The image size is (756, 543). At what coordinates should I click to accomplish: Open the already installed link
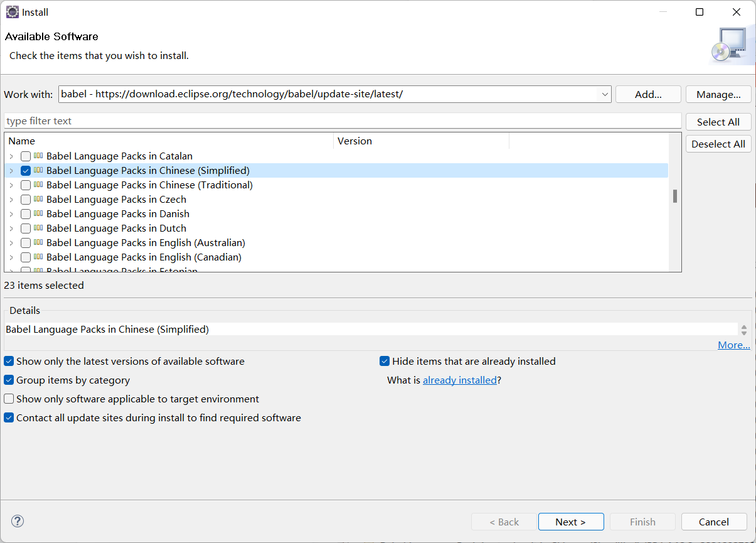click(459, 380)
